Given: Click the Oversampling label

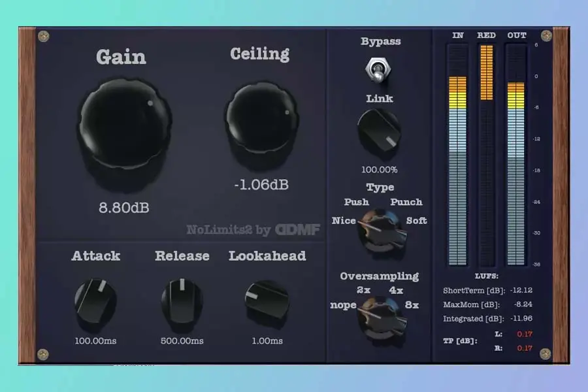Looking at the screenshot, I should pos(379,276).
